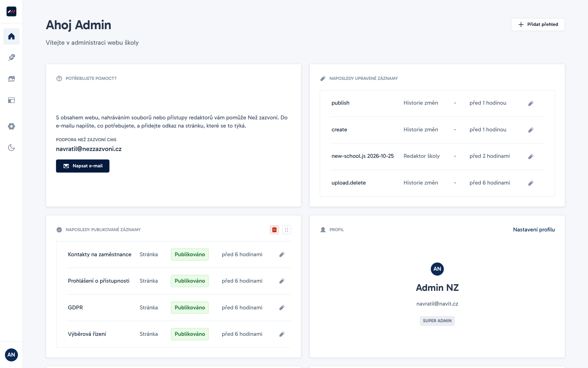Screen dimensions: 588x368
Task: Grab the drag handle of published records widget
Action: (x=287, y=230)
